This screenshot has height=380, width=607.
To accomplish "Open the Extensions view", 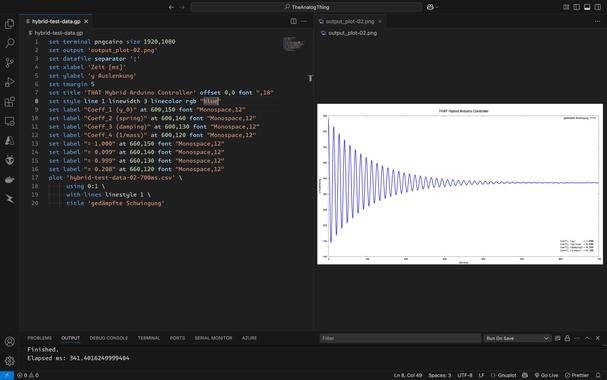I will (x=9, y=102).
